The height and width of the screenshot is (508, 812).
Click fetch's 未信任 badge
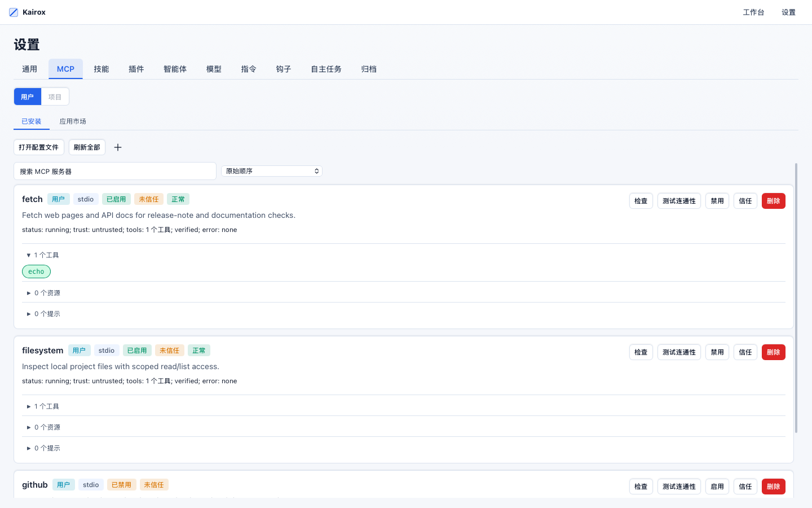point(149,199)
